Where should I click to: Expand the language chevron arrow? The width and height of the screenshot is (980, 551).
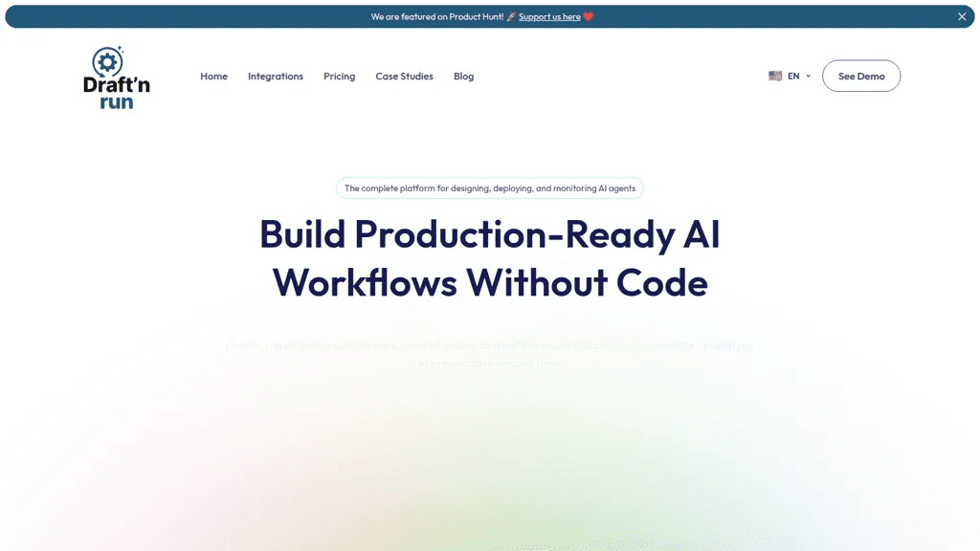tap(808, 77)
